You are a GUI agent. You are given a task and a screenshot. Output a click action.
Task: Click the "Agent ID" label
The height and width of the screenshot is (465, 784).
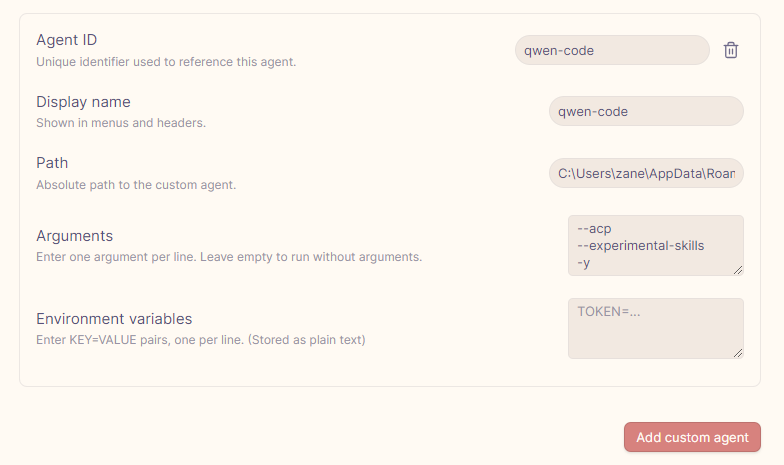click(66, 40)
